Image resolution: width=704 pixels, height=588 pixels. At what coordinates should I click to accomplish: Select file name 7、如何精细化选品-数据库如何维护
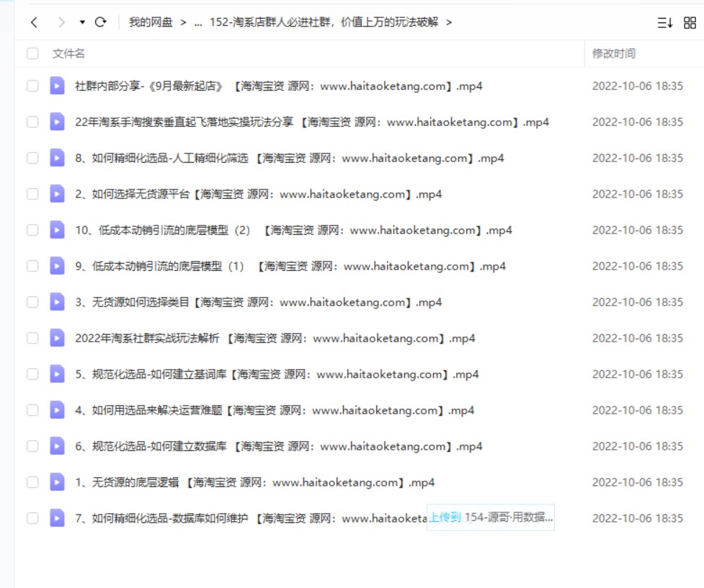pyautogui.click(x=251, y=518)
